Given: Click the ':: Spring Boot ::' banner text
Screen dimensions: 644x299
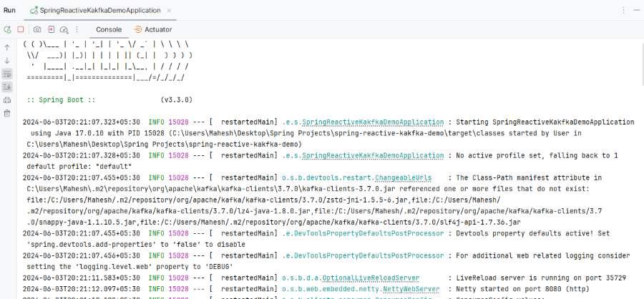Looking at the screenshot, I should pyautogui.click(x=62, y=100).
